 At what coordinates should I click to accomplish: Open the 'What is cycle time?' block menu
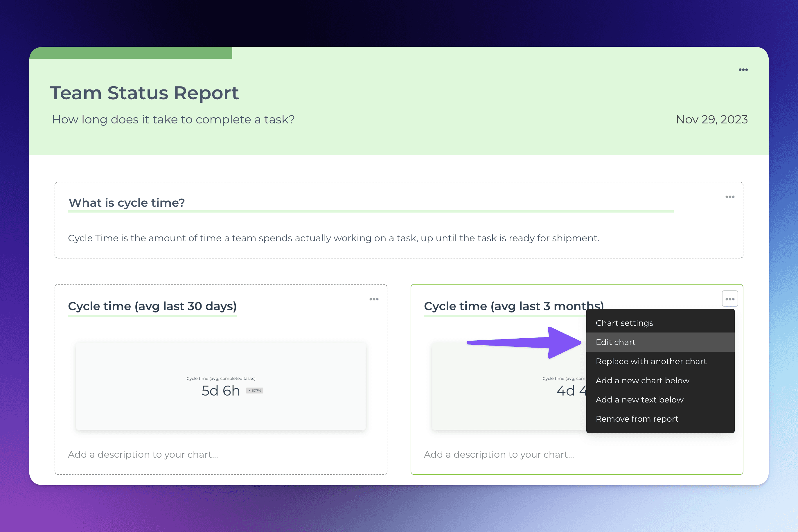point(730,197)
